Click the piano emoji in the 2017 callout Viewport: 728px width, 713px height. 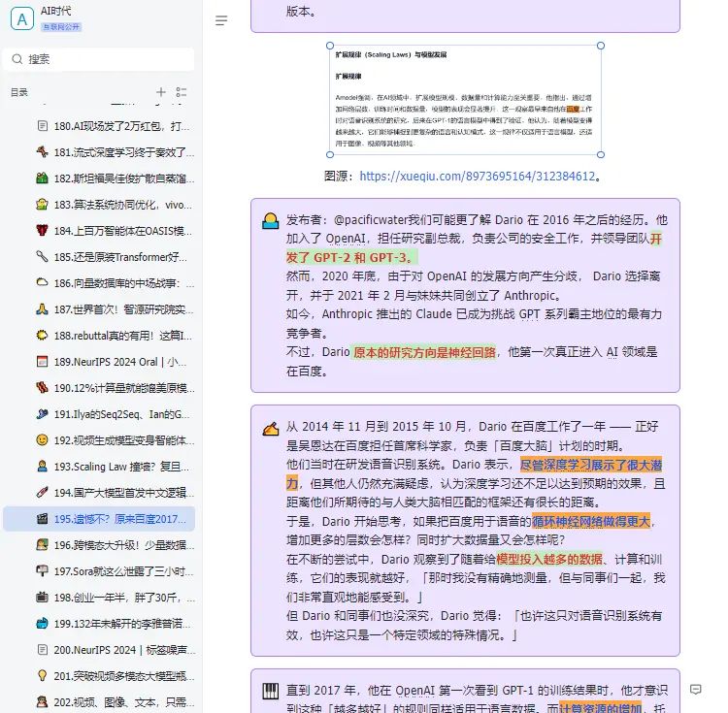click(x=270, y=691)
